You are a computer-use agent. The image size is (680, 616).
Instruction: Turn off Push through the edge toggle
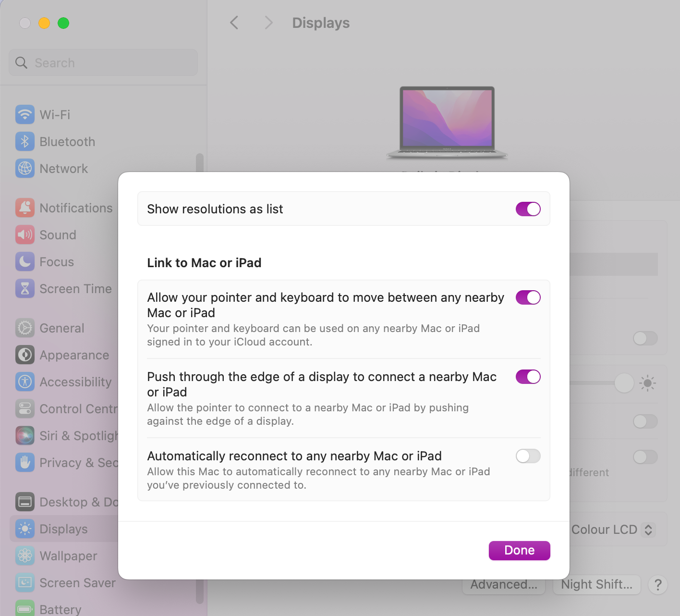tap(528, 377)
